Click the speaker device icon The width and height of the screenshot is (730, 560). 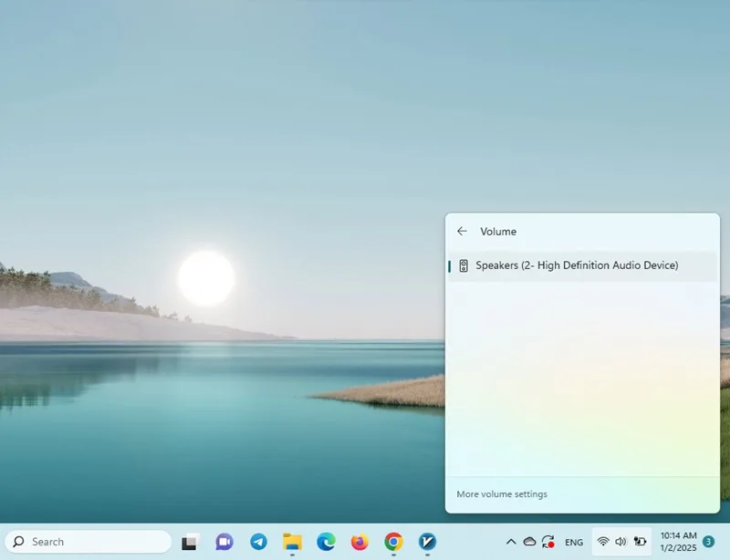464,265
